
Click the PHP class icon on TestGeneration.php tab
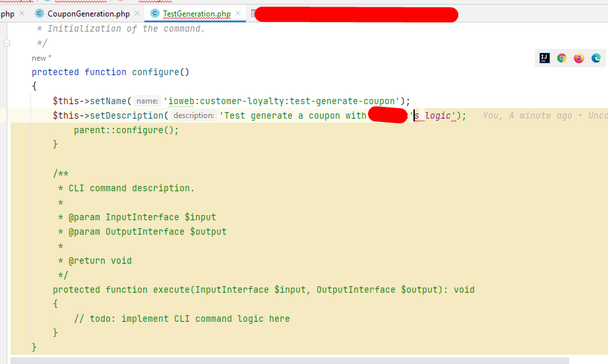tap(155, 13)
